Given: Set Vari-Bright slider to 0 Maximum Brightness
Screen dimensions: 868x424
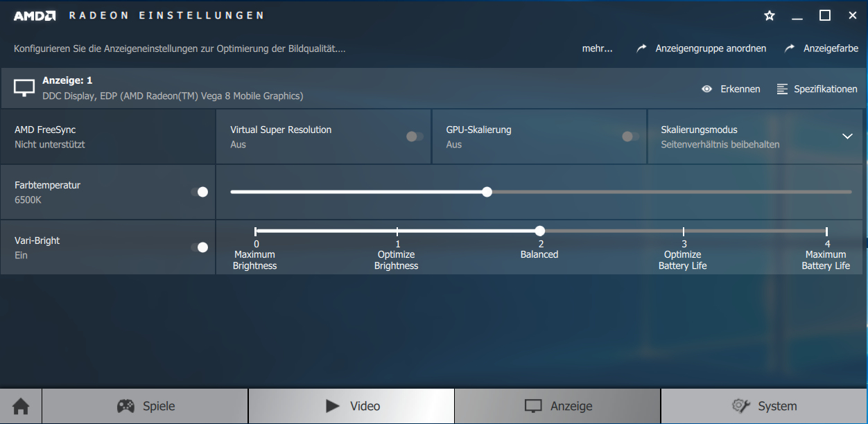Looking at the screenshot, I should pos(256,231).
